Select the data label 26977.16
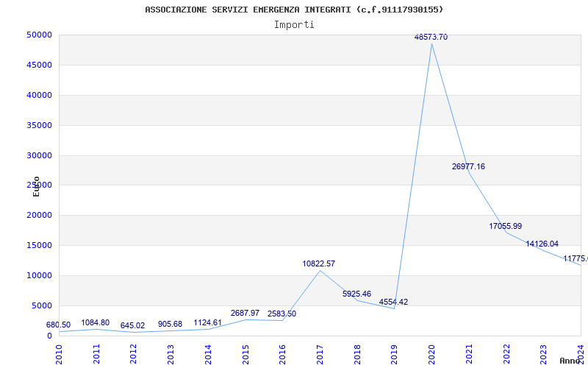Screen dimensions: 588x368 [468, 167]
